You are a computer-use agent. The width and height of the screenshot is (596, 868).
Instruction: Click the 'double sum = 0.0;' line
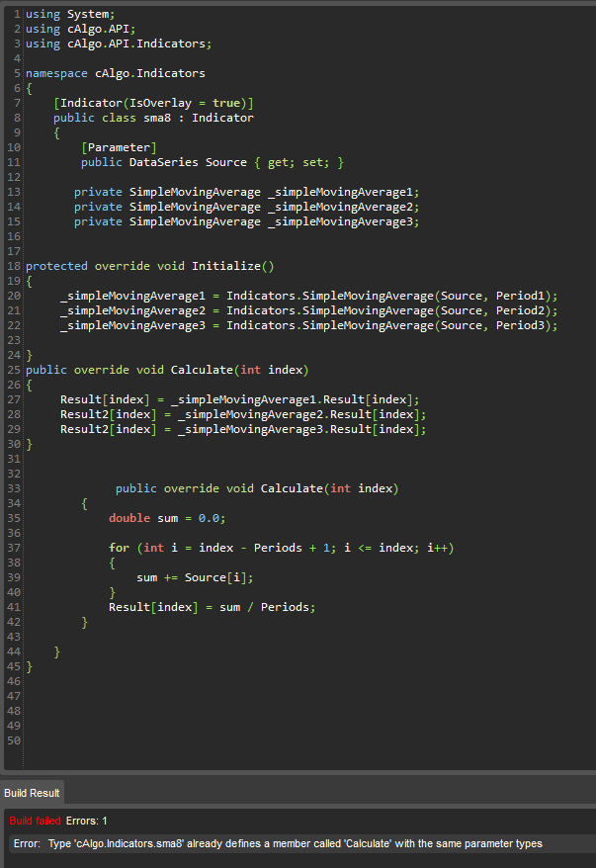(167, 518)
